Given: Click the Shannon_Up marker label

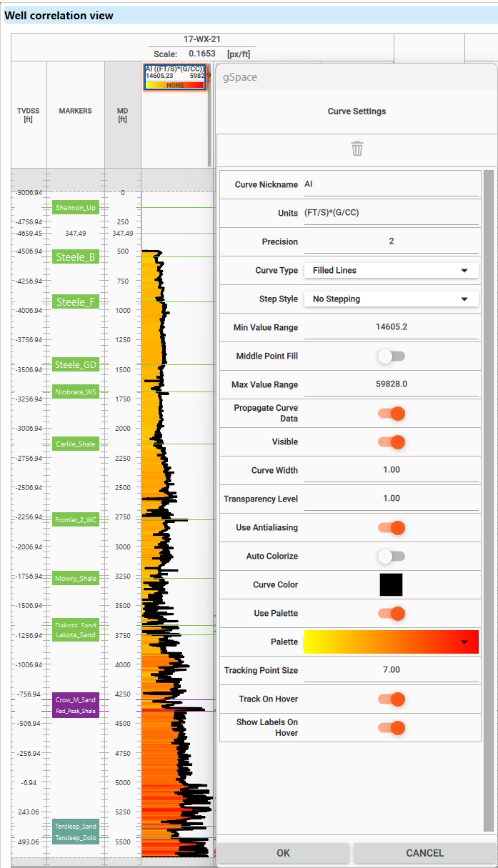Looking at the screenshot, I should [x=75, y=207].
